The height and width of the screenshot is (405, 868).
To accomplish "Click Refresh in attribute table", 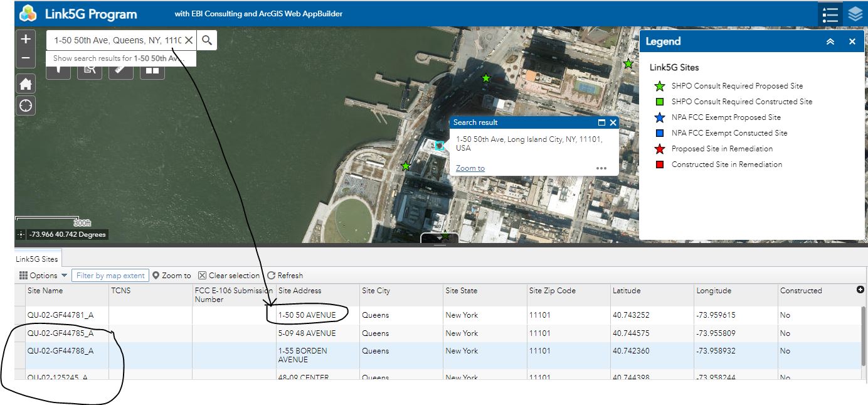I will [285, 275].
